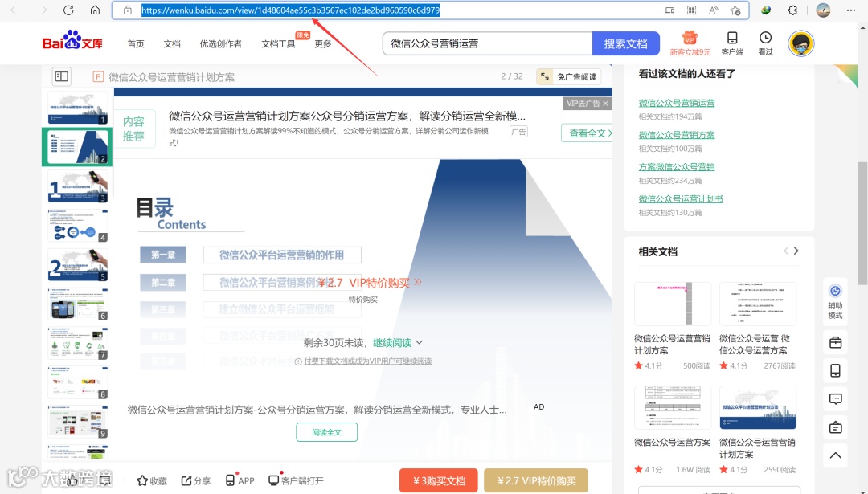
Task: Open 文档 nav item
Action: tap(172, 43)
